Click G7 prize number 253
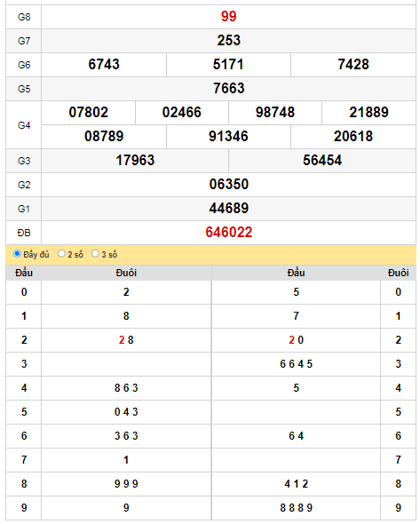 (x=228, y=41)
